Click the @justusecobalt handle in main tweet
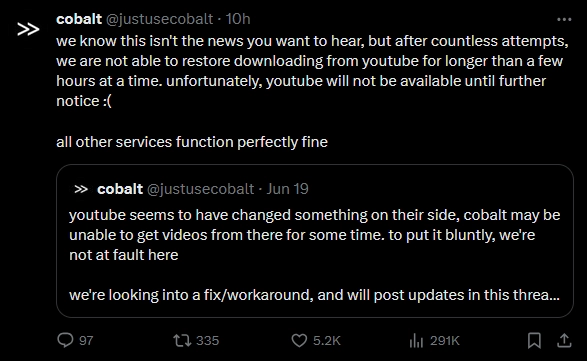The image size is (587, 361). pos(159,19)
